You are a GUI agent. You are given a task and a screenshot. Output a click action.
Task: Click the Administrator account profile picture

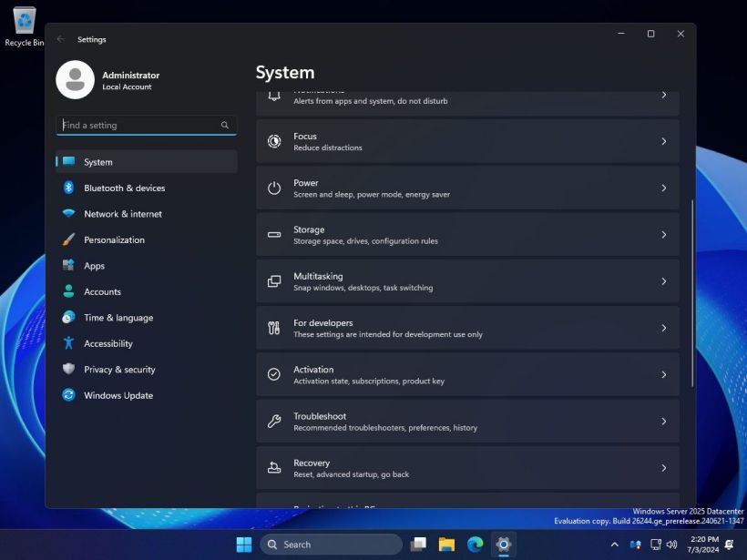75,80
